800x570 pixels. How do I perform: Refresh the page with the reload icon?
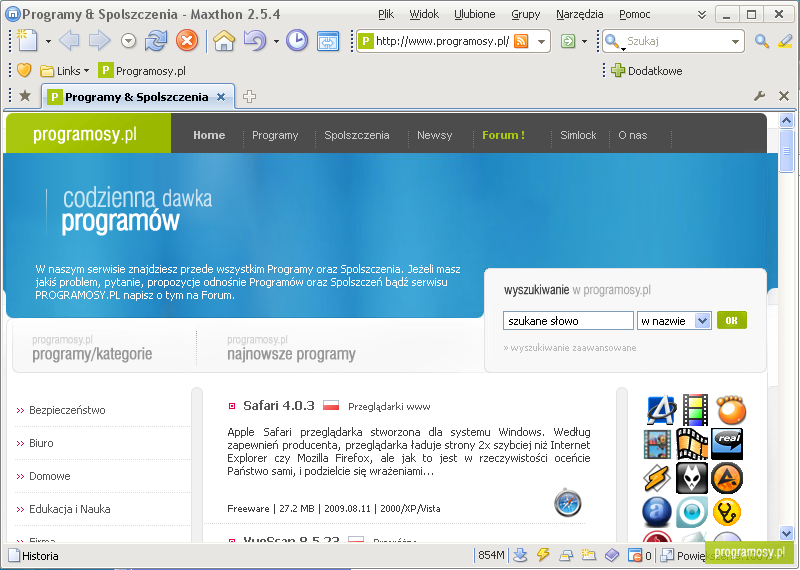coord(156,41)
